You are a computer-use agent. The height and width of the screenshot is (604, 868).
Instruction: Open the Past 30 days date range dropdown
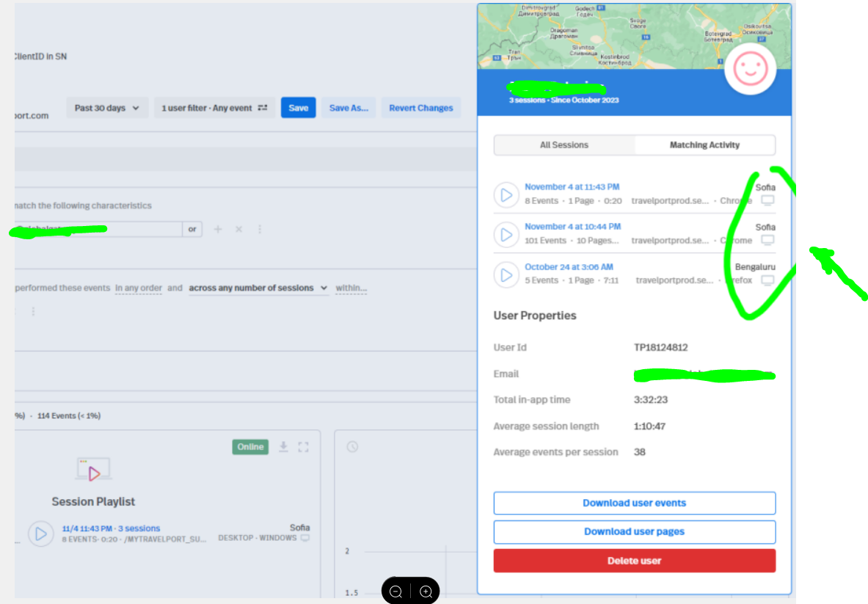coord(107,107)
